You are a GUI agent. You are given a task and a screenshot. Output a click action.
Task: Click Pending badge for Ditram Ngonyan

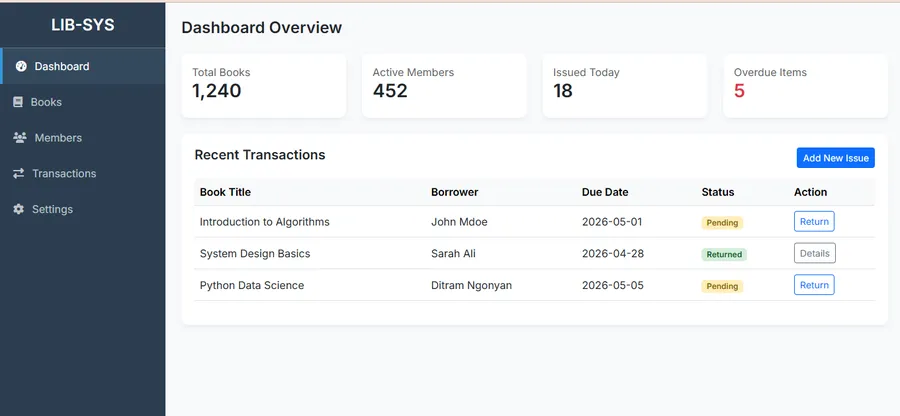722,286
